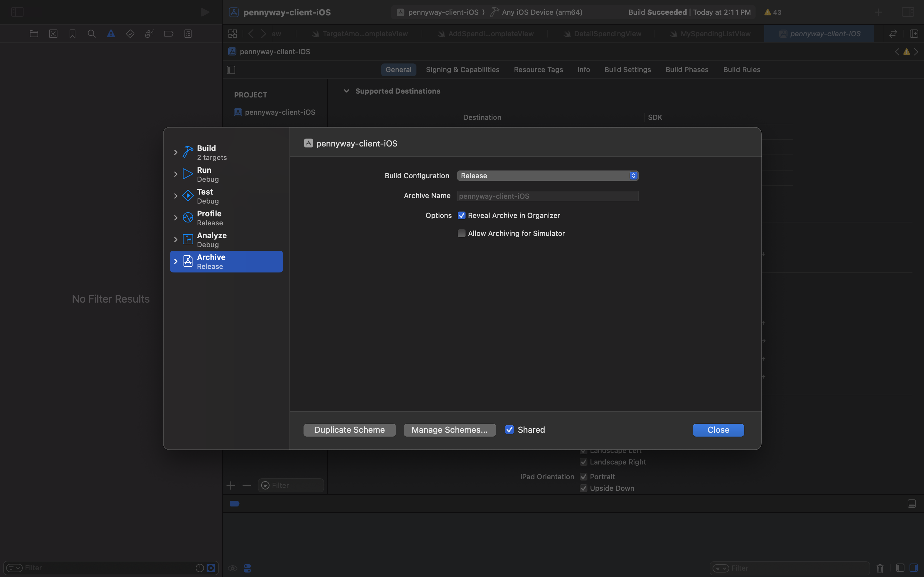Uncheck Reveal Archive in Organizer
This screenshot has width=924, height=577.
click(462, 216)
